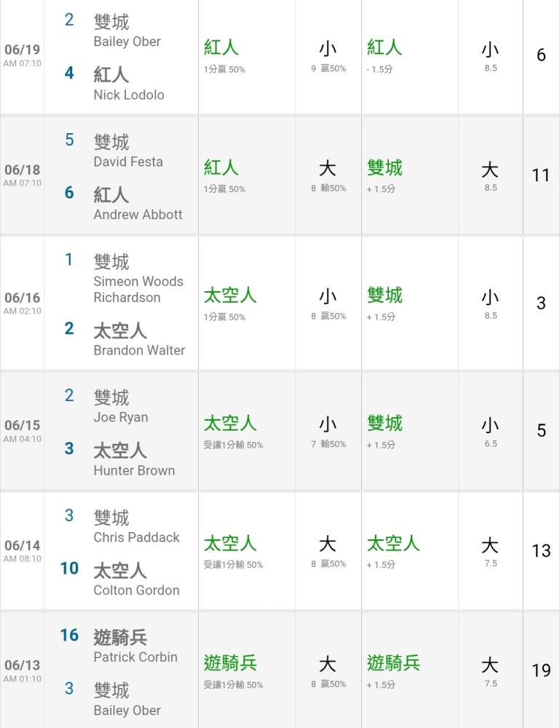Select pitcher Colton Gordon
Screen dimensions: 560x728
(136, 590)
